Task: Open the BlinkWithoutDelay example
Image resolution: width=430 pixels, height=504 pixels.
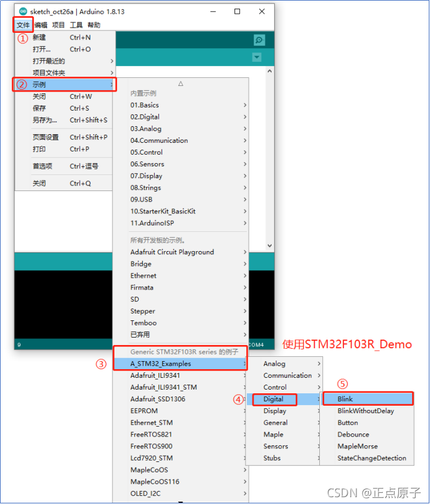Action: [x=368, y=411]
